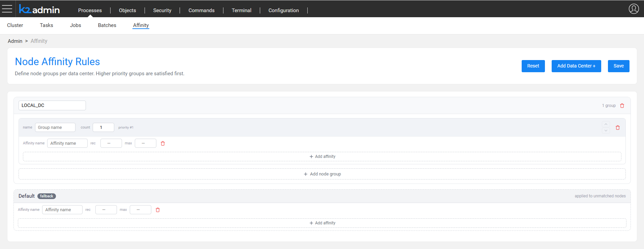
Task: Open the Terminal menu
Action: 242,10
